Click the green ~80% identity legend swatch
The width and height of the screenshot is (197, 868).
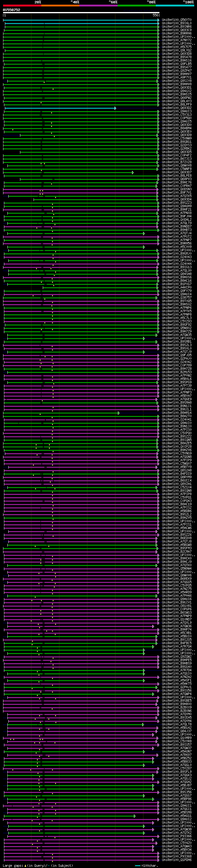(137, 6)
